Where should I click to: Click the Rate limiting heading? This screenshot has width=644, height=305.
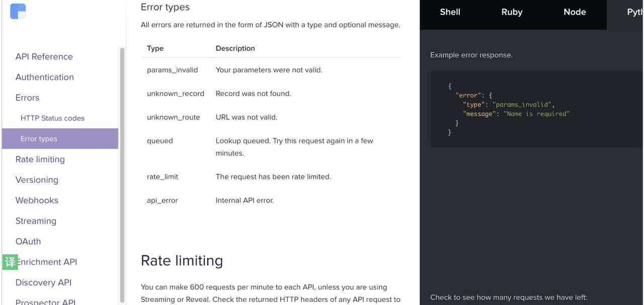point(182,261)
